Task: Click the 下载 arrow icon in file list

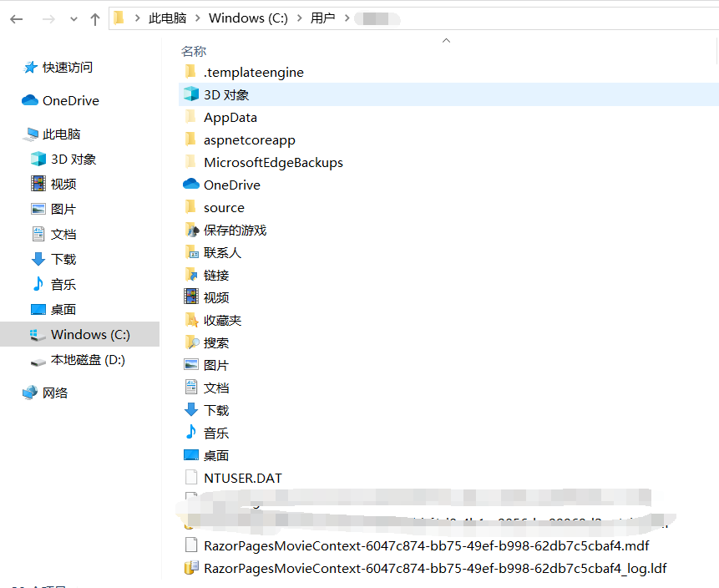Action: point(191,409)
